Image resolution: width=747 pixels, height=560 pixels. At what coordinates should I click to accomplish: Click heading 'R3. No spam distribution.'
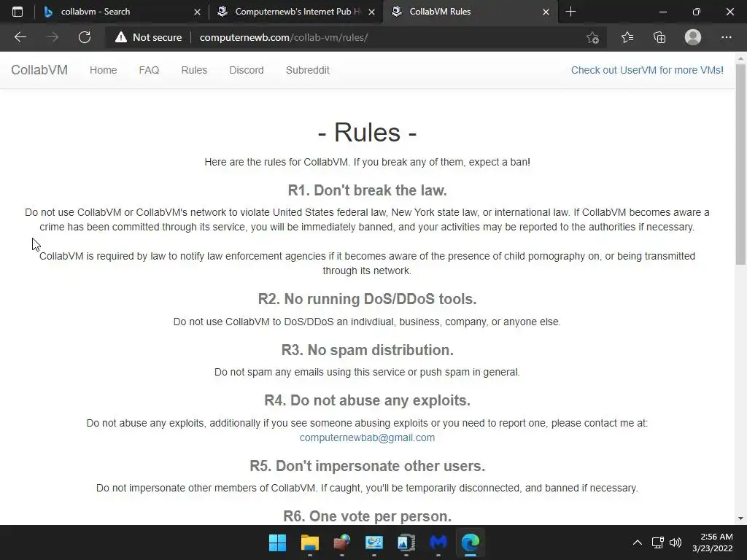click(367, 350)
